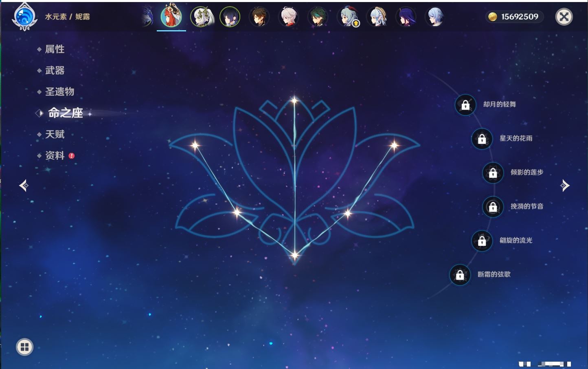Click the bottom star of the lotus constellation
This screenshot has height=369, width=588.
(x=294, y=256)
